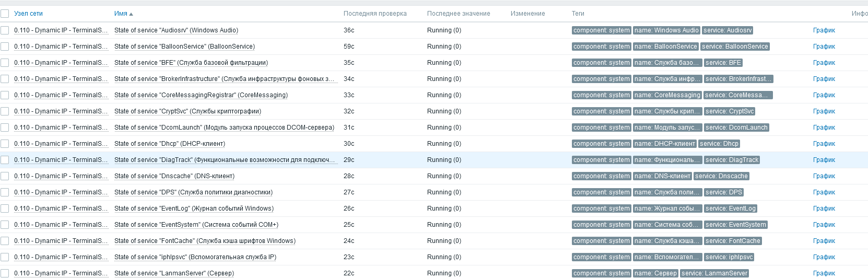868x278 pixels.
Task: Click the sort arrow beside the Имя header
Action: coord(131,14)
